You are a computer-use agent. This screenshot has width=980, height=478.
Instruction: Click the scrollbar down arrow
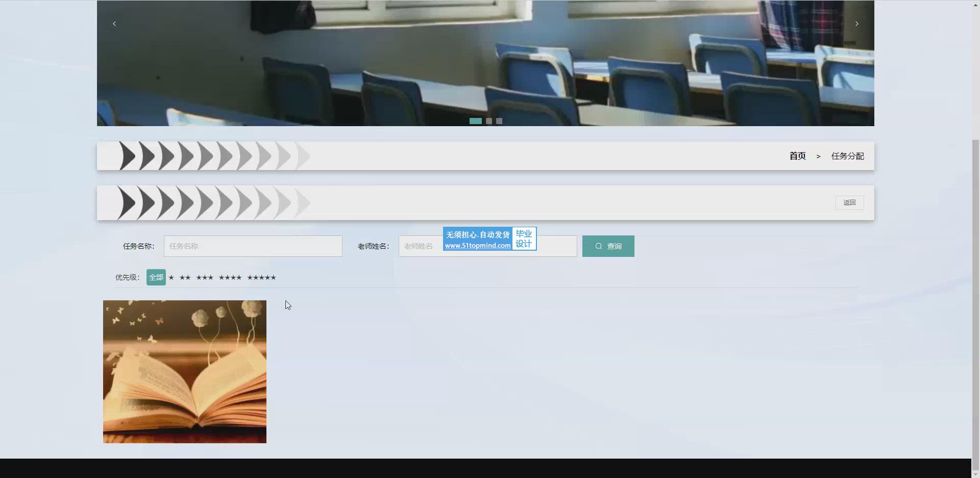975,474
